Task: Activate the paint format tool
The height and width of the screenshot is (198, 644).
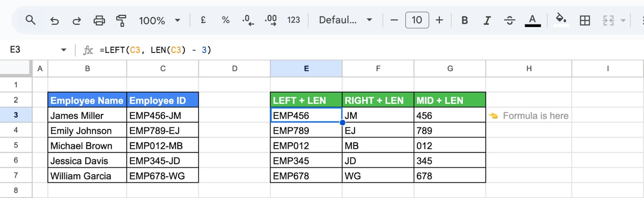Action: [121, 20]
